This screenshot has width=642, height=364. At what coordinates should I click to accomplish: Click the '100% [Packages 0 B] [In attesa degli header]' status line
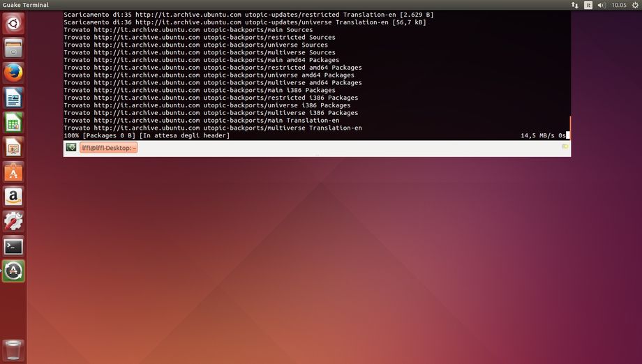pyautogui.click(x=147, y=135)
